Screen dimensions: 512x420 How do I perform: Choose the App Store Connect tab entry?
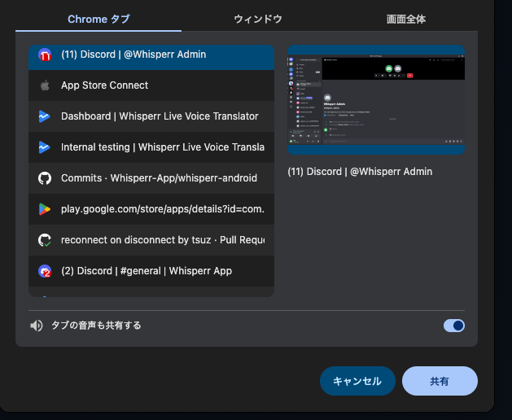[151, 85]
